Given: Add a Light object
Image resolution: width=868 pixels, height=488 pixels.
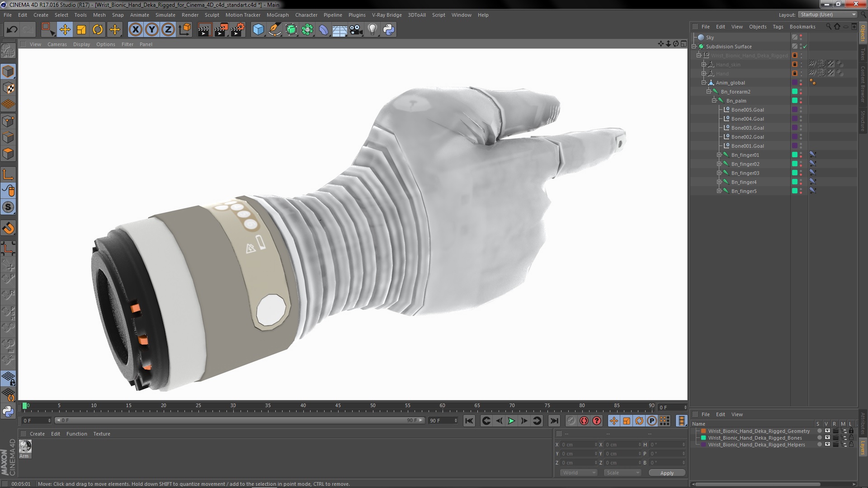Looking at the screenshot, I should tap(373, 30).
